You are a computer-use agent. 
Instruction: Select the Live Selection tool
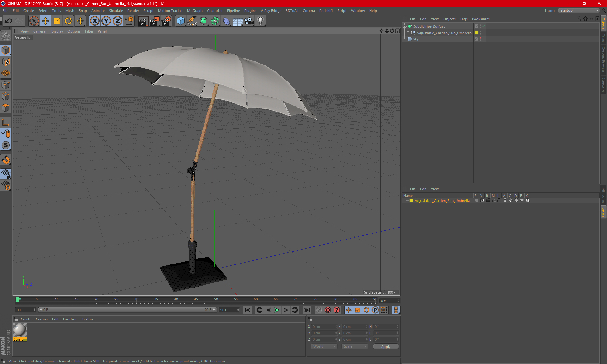point(34,21)
